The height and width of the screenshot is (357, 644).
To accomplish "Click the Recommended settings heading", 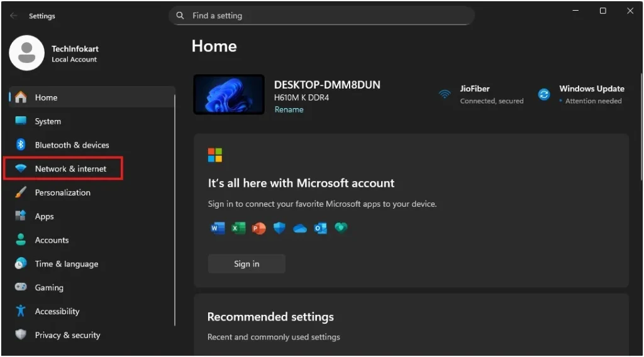I will click(x=270, y=317).
